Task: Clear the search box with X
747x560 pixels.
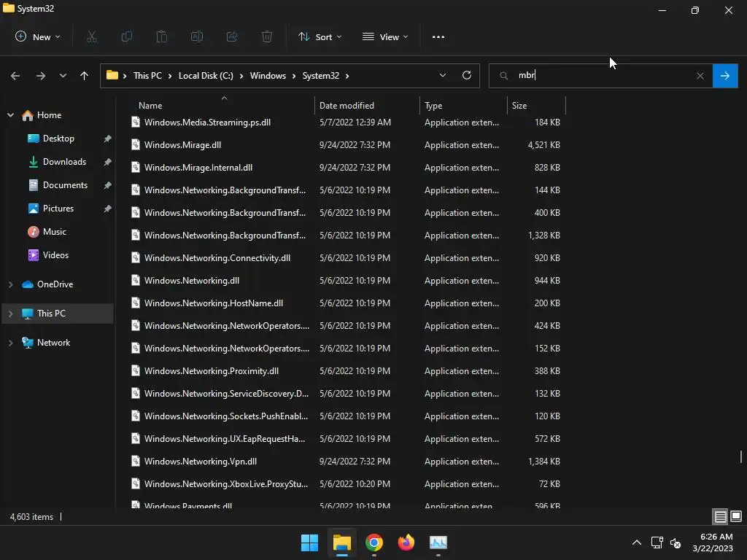Action: coord(700,76)
